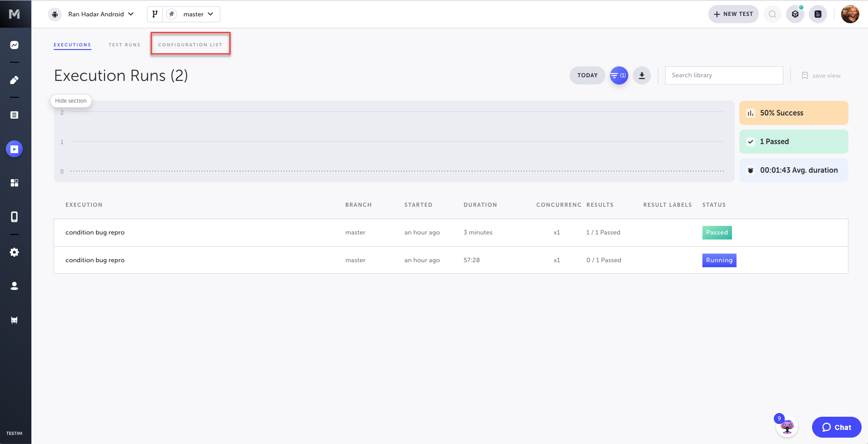Click the Result Labels column header
The image size is (868, 444).
667,205
